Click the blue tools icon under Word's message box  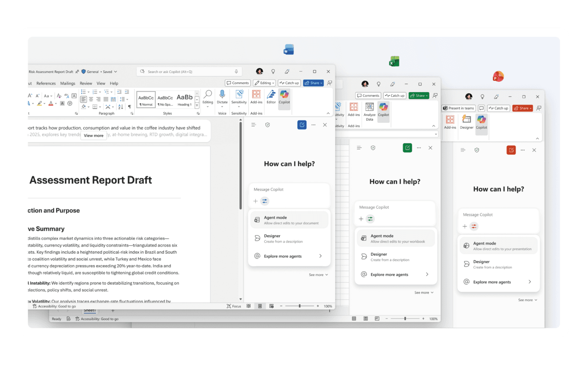click(x=265, y=201)
